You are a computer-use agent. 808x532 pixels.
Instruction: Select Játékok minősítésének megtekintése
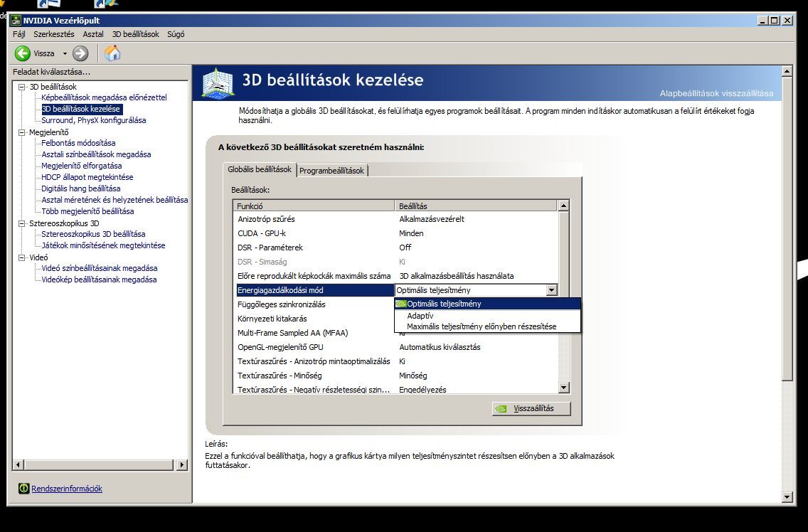[x=103, y=245]
